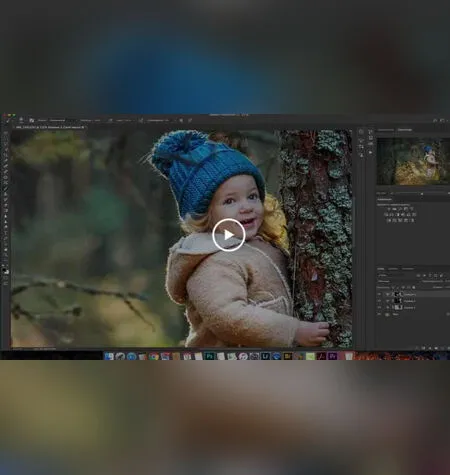Viewport: 450px width, 475px height.
Task: Open Adobe Bridge from the dock
Action: pos(287,356)
